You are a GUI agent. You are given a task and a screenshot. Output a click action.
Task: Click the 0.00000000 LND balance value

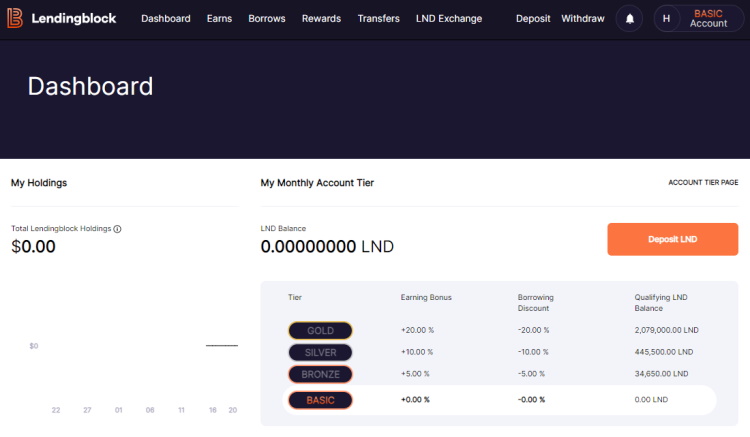[x=327, y=246]
